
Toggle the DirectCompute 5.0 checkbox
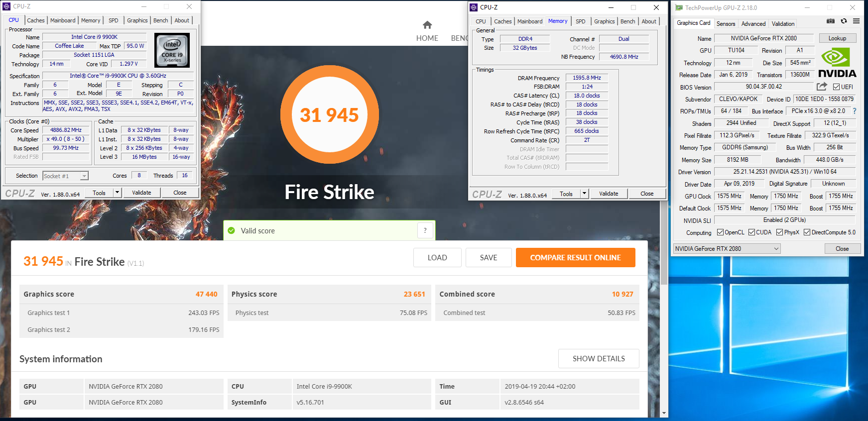pyautogui.click(x=807, y=232)
